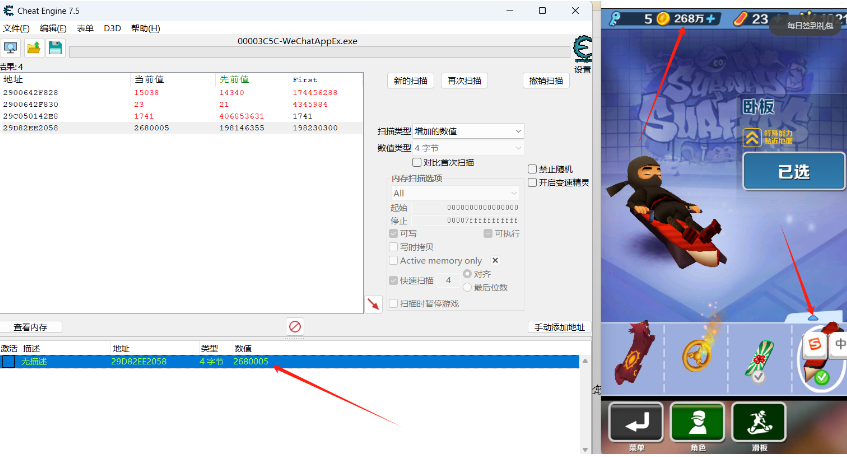
Task: Select the golden ring hoverboard
Action: (697, 353)
